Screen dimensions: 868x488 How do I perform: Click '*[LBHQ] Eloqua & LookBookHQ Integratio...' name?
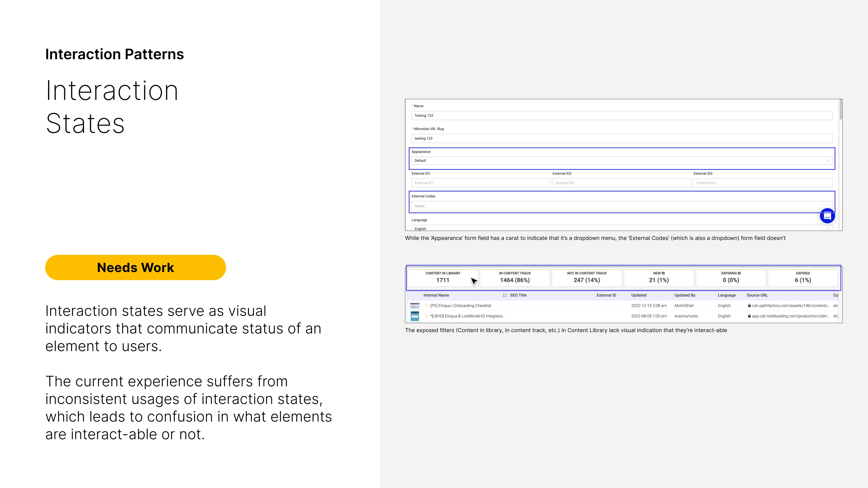(467, 316)
